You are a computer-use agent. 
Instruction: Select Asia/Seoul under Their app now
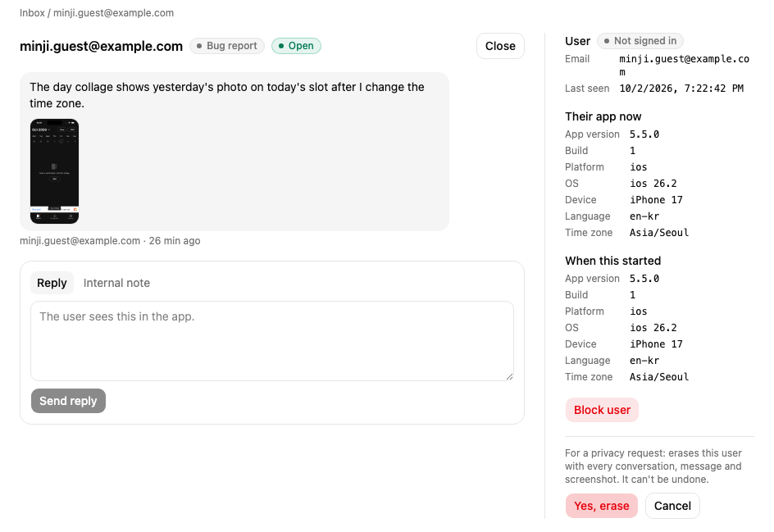(x=659, y=233)
